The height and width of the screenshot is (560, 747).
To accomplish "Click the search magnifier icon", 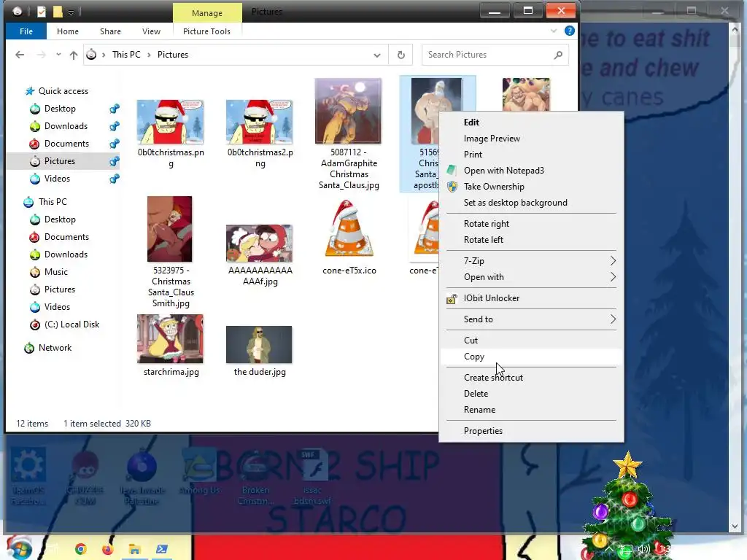I will pos(558,55).
